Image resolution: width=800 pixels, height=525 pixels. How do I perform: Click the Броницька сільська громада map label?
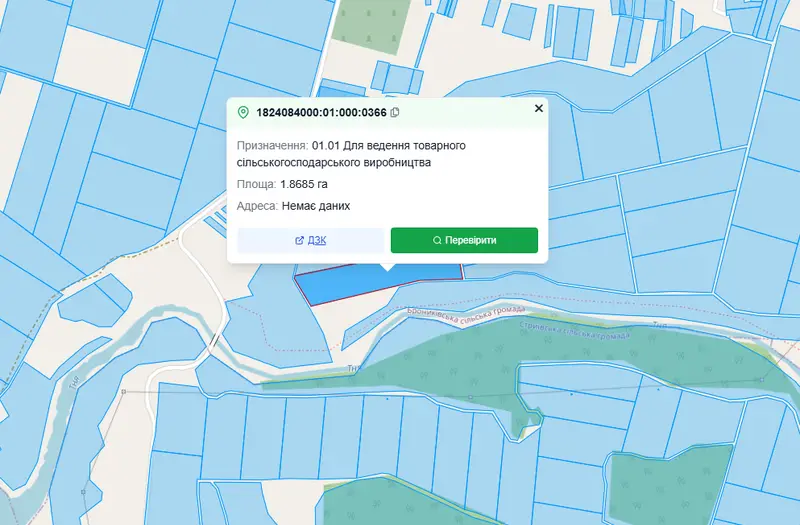point(466,316)
